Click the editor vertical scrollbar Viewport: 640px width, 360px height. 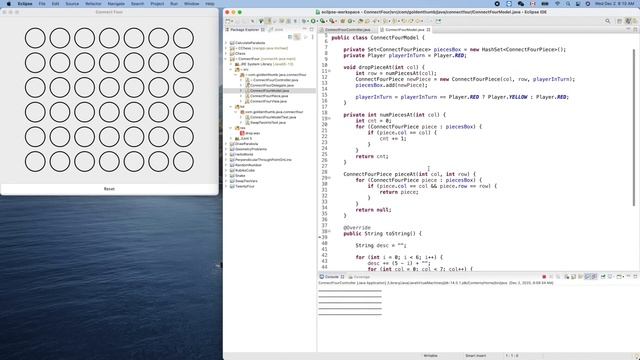(634, 127)
